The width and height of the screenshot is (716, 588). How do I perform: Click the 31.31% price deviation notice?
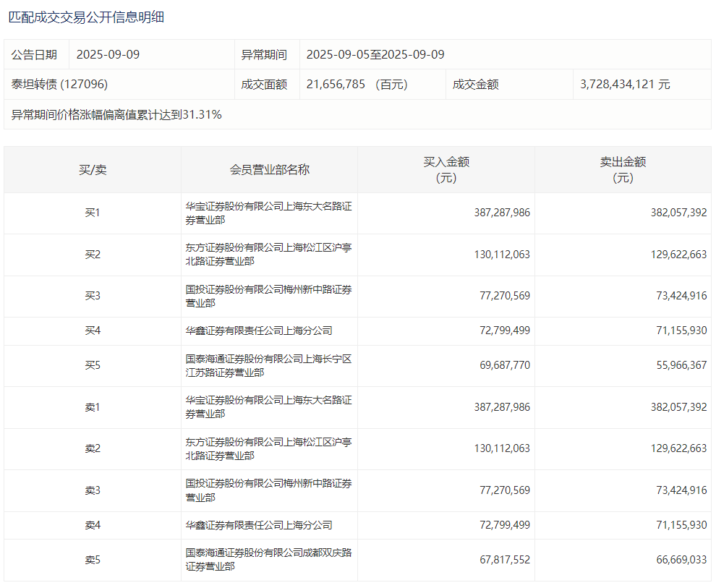point(116,115)
